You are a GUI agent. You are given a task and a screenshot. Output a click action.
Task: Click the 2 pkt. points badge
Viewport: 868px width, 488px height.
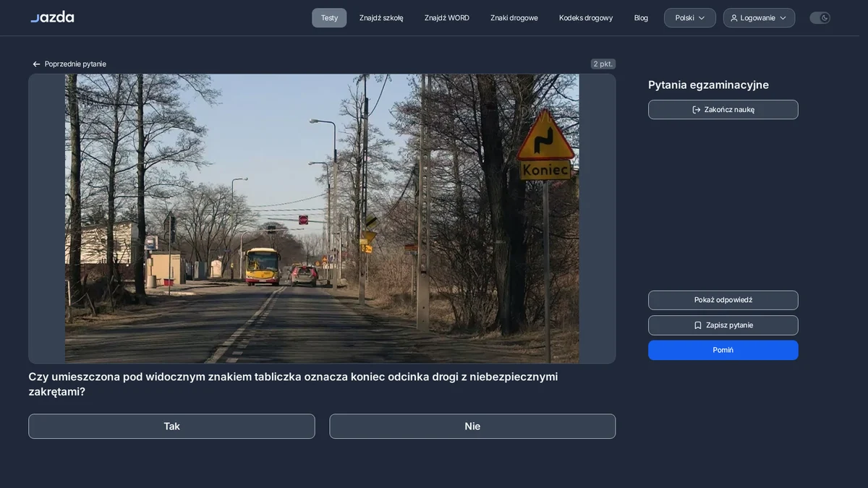[x=603, y=64]
